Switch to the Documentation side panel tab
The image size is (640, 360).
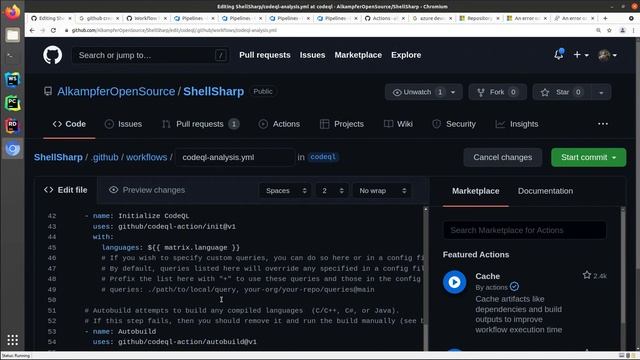(x=545, y=191)
